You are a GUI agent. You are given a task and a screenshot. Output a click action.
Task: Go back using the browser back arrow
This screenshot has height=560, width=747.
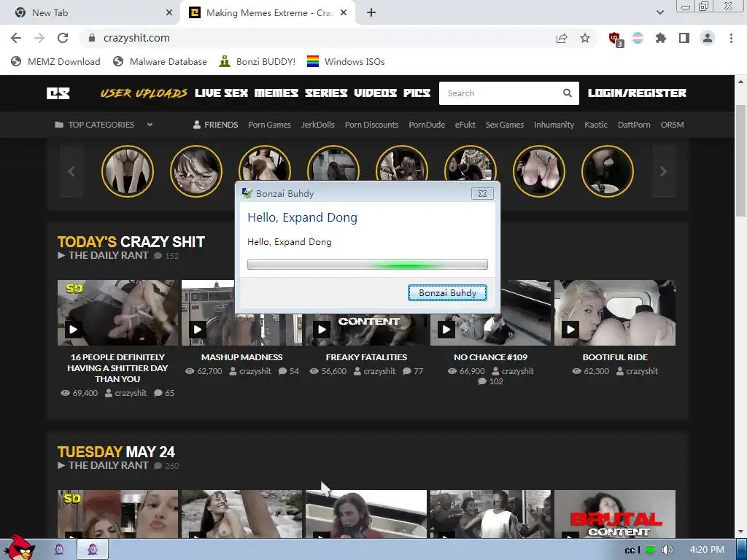(x=16, y=38)
